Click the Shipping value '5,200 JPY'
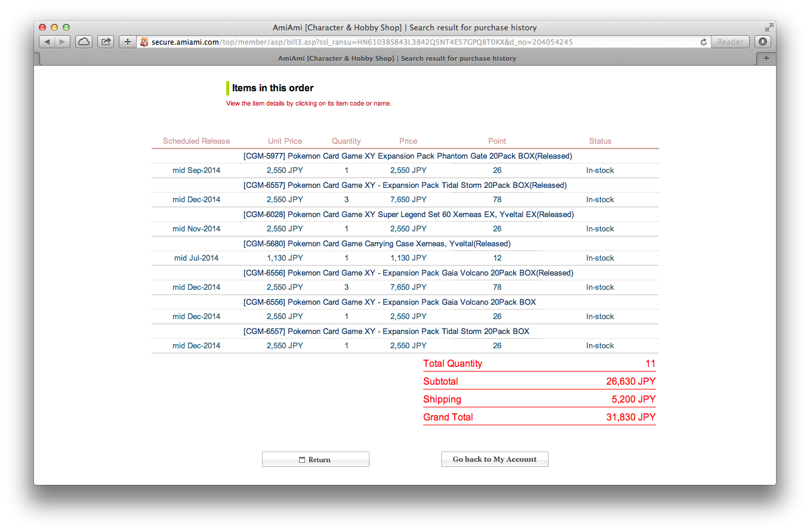810x532 pixels. click(633, 400)
